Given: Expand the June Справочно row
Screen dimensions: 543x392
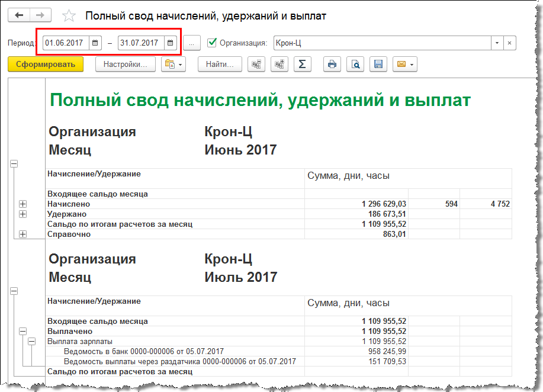Looking at the screenshot, I should (x=23, y=234).
